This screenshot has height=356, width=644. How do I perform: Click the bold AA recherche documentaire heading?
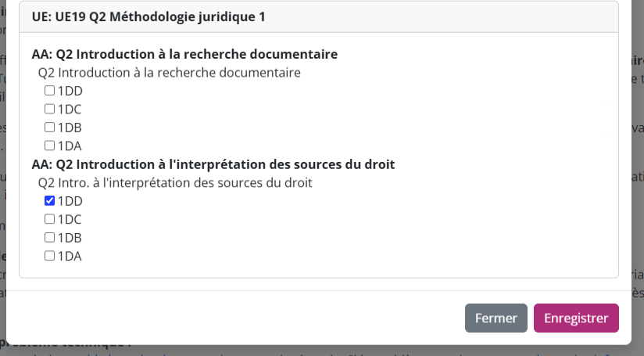click(x=184, y=54)
